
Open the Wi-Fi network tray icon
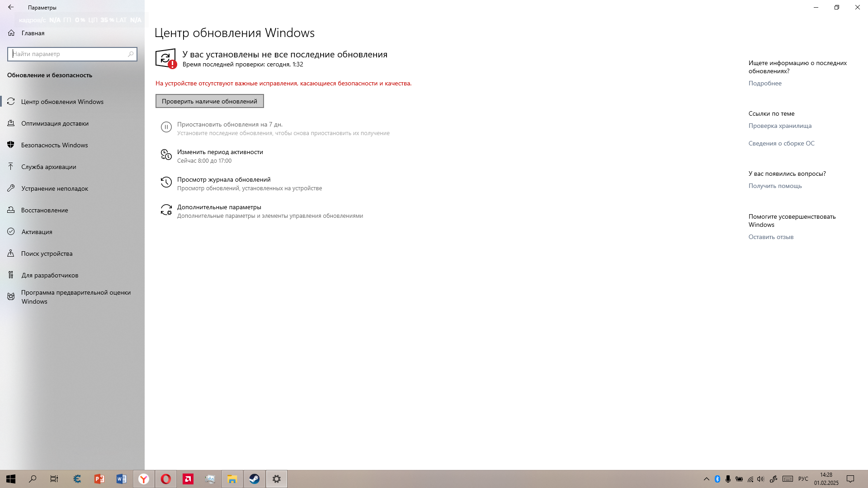pos(750,479)
